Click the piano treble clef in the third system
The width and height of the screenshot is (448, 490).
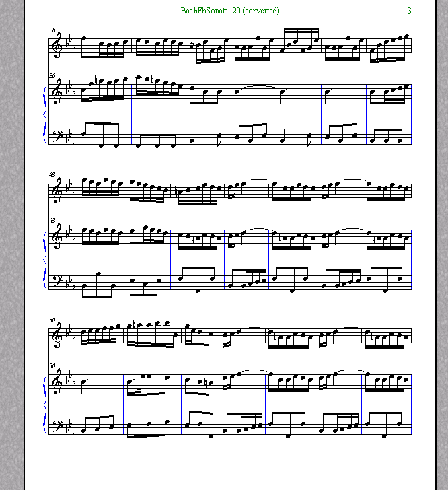point(57,382)
